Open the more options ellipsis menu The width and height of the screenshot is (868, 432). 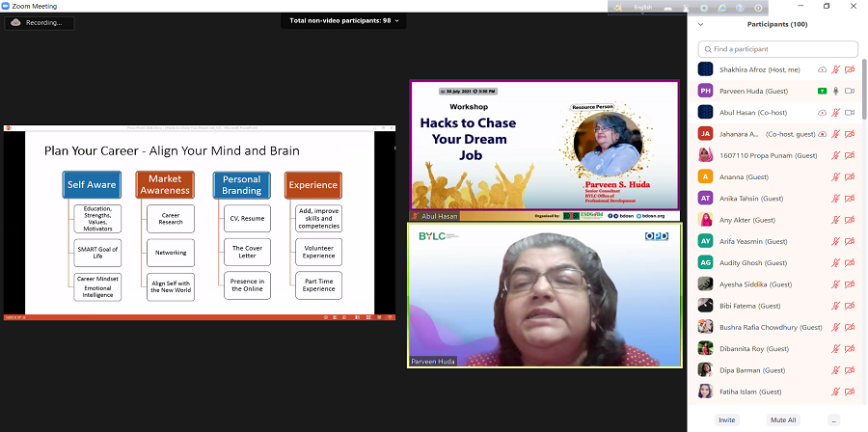coord(833,420)
